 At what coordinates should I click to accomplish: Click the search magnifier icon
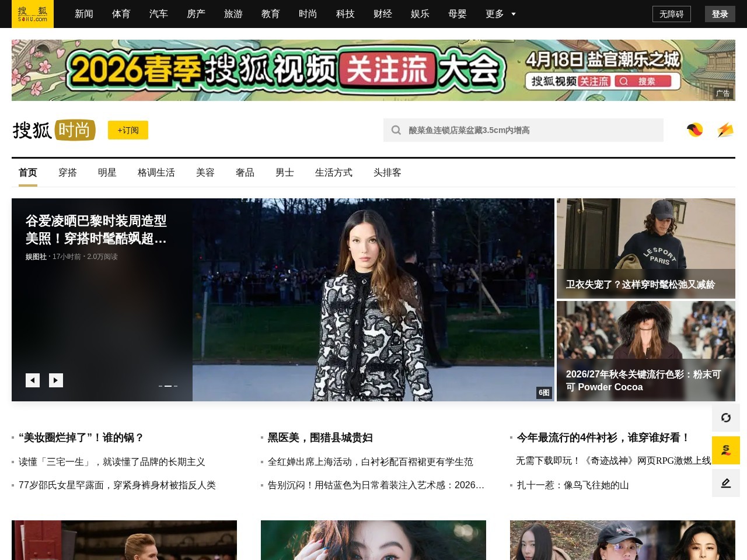point(396,130)
